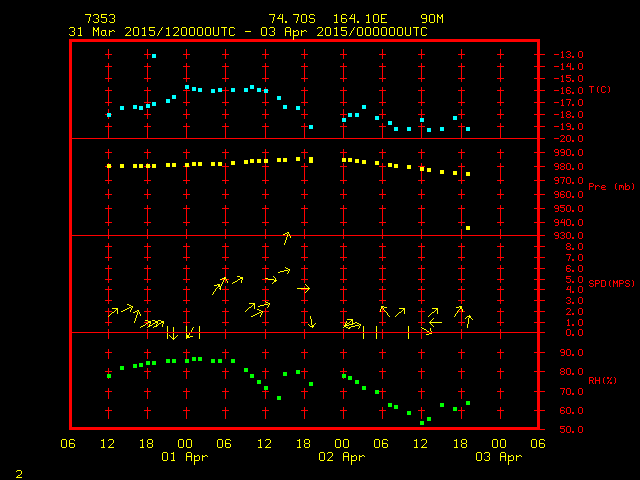Click the "980.0" pressure axis value

pyautogui.click(x=568, y=167)
